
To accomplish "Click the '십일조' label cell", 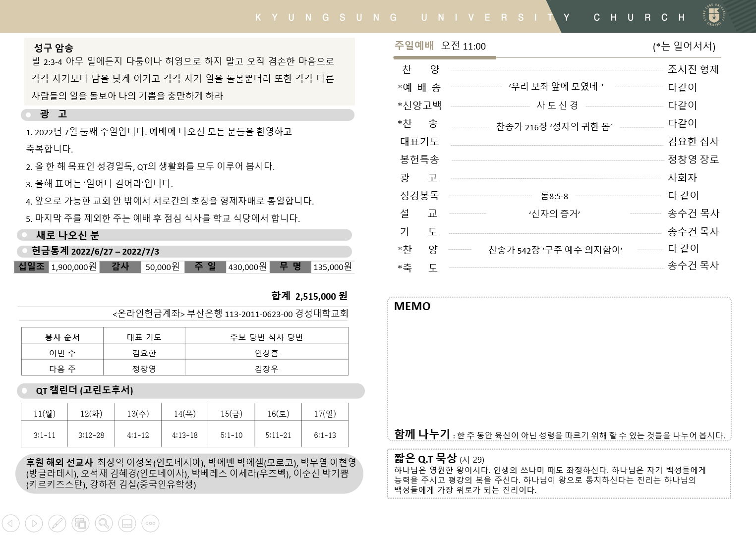I will 32,267.
